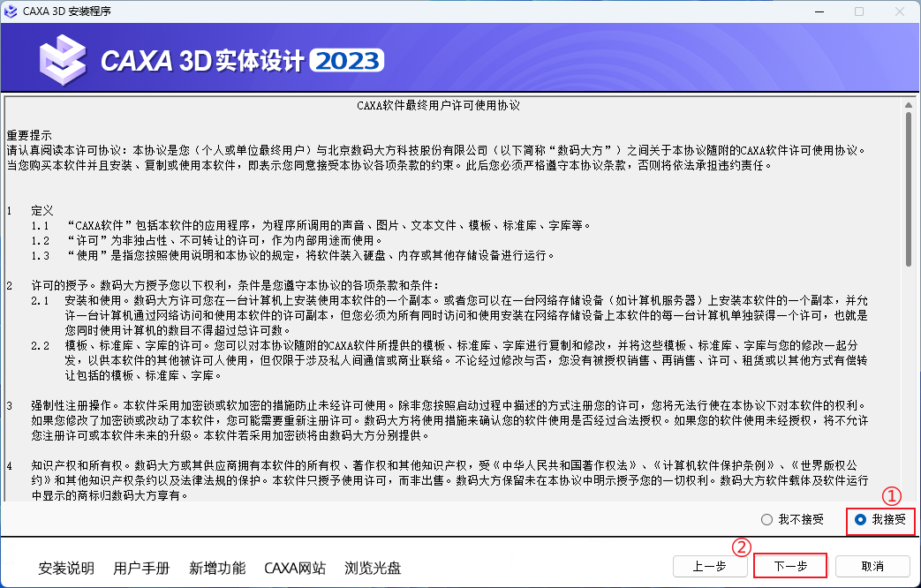The height and width of the screenshot is (588, 921).
Task: Open the 安装说明 link
Action: point(65,568)
